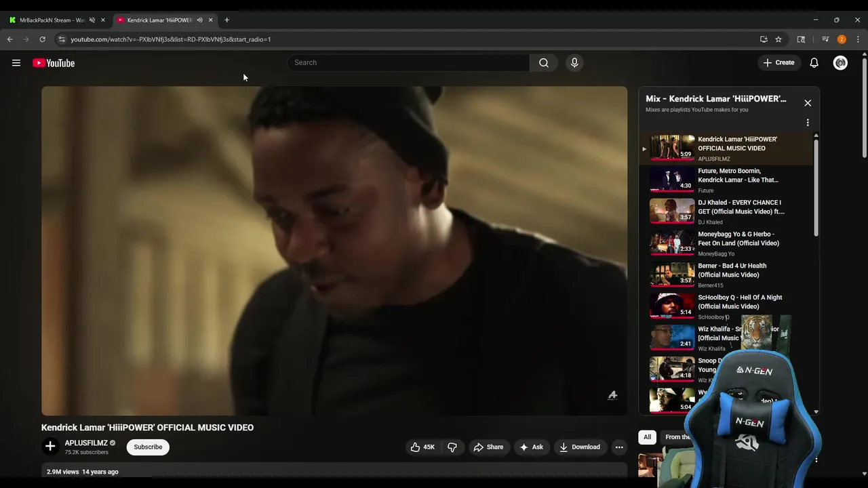Expand the description at 2.9M views
868x488 pixels.
coord(334,472)
